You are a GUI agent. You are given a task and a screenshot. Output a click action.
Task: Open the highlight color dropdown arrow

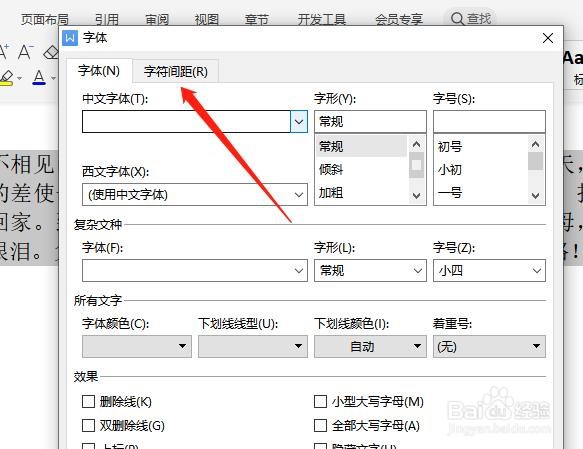coord(20,78)
